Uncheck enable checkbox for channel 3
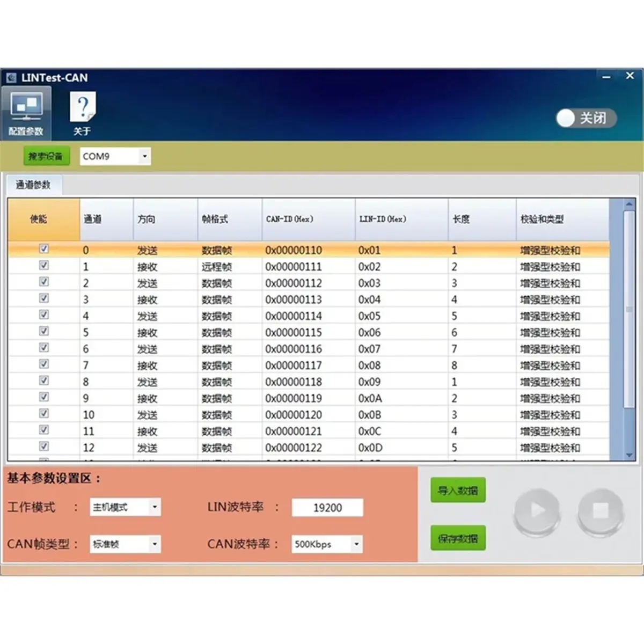This screenshot has width=644, height=644. click(x=44, y=298)
